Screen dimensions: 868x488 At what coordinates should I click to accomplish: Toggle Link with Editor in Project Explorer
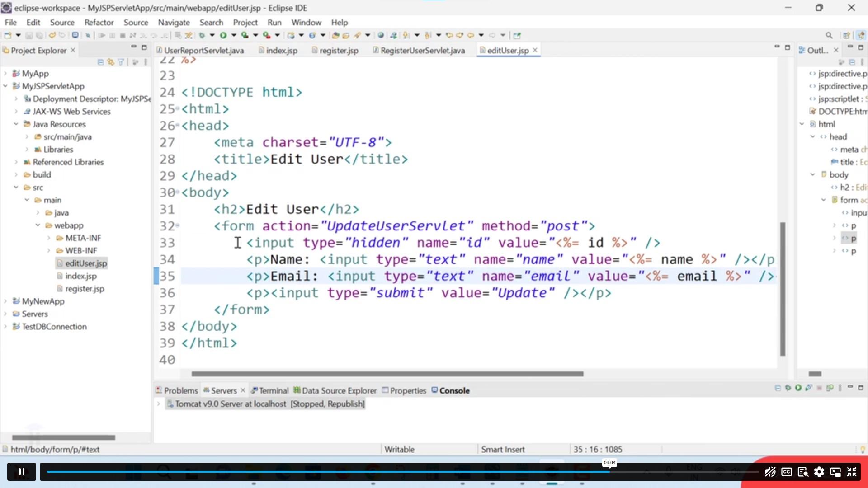click(x=111, y=62)
